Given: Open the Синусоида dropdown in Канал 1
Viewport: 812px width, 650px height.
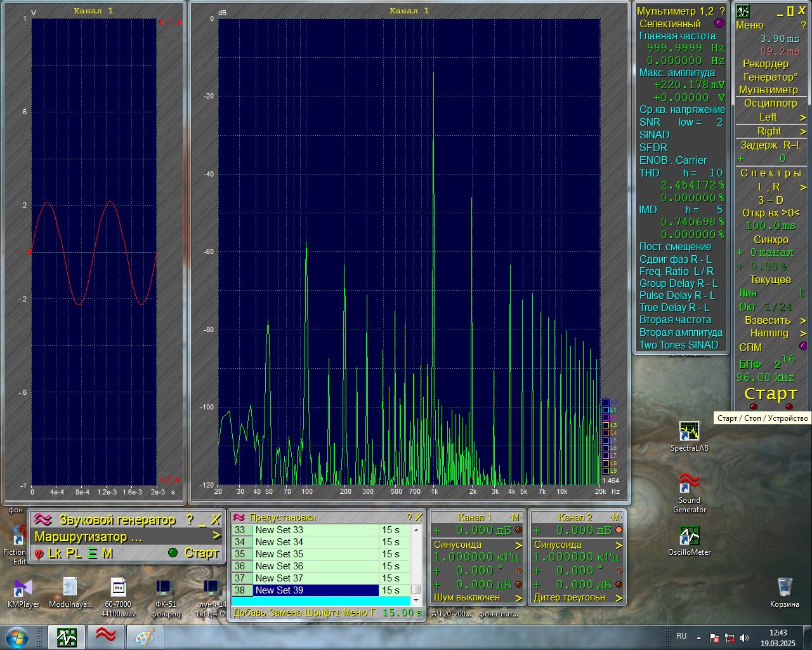Looking at the screenshot, I should click(518, 545).
